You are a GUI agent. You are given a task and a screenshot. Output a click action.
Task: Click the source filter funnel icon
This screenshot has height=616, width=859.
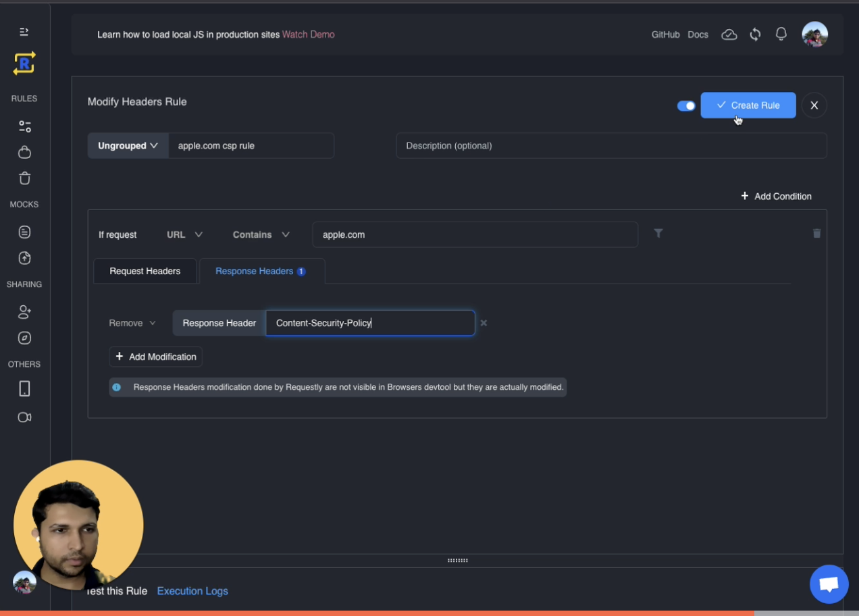click(658, 233)
